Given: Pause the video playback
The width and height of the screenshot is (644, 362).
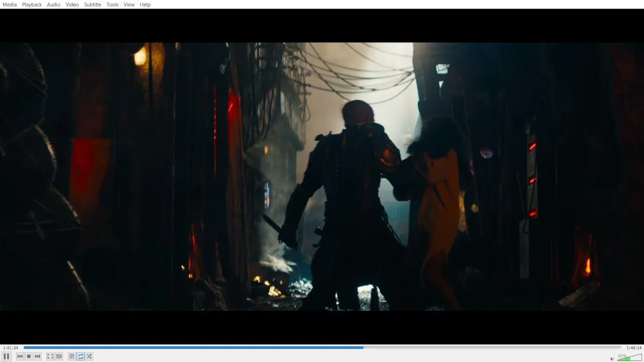Looking at the screenshot, I should (x=7, y=356).
